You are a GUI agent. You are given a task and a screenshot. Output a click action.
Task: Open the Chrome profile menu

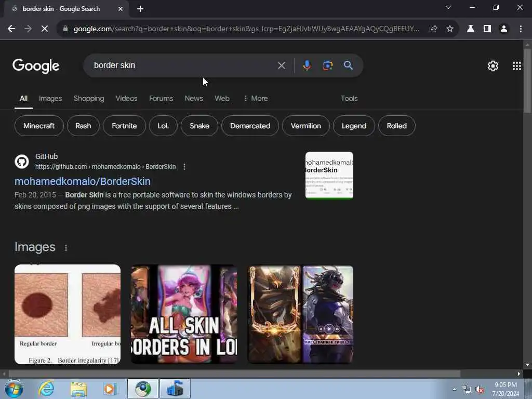click(x=504, y=29)
